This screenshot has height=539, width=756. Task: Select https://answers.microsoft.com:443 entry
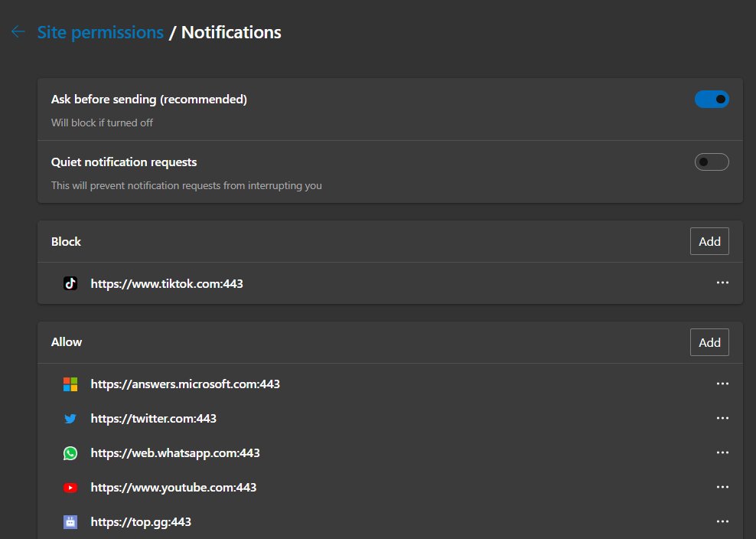[x=185, y=384]
